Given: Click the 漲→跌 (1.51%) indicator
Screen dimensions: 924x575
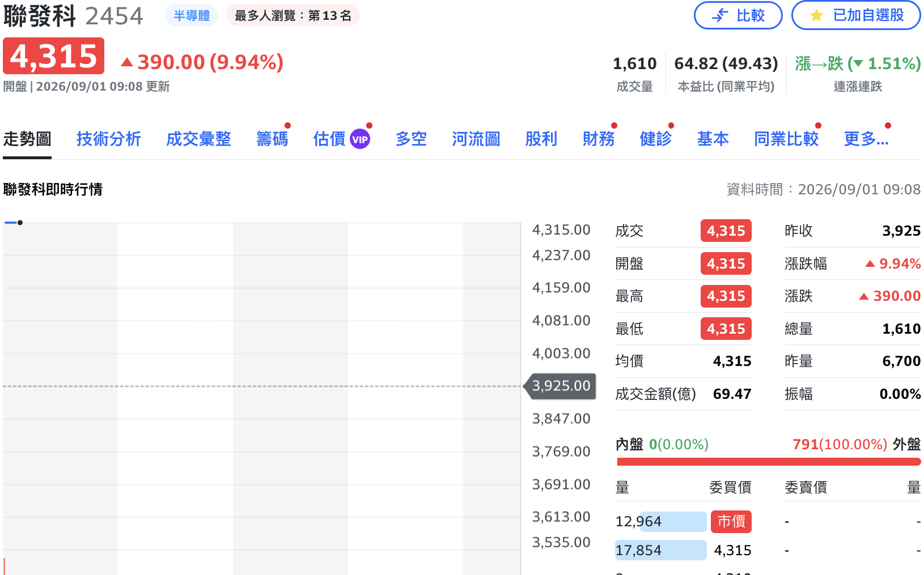Looking at the screenshot, I should click(x=858, y=63).
